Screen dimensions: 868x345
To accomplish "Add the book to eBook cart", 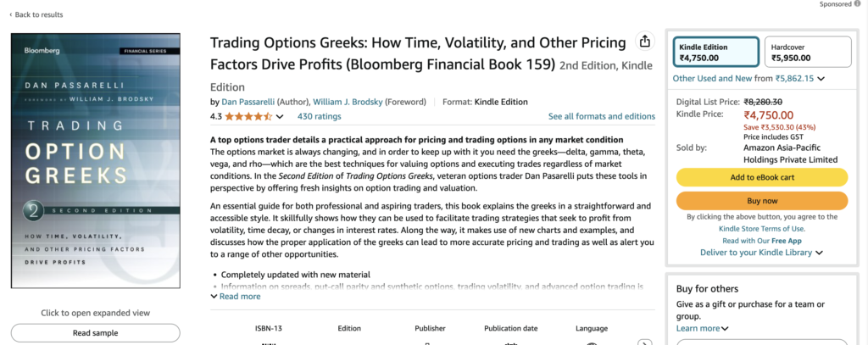I will click(762, 177).
